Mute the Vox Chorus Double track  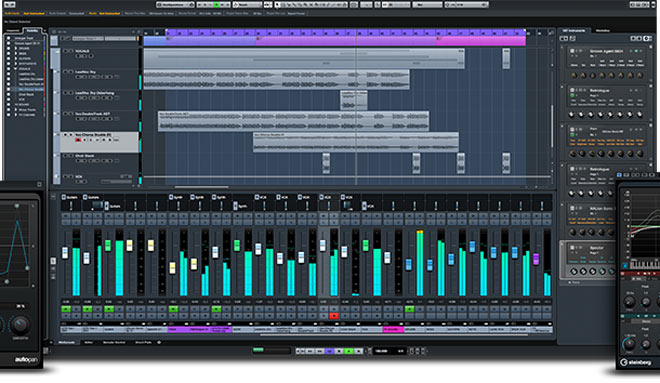[65, 135]
